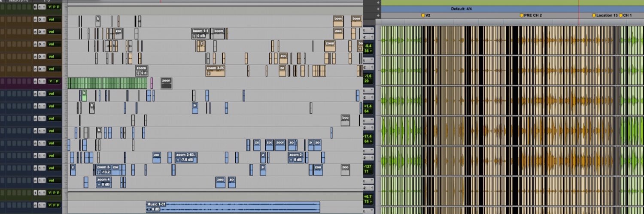Click the small icon beside -2 above -1.6 readout
644x214 pixels.
point(372,67)
